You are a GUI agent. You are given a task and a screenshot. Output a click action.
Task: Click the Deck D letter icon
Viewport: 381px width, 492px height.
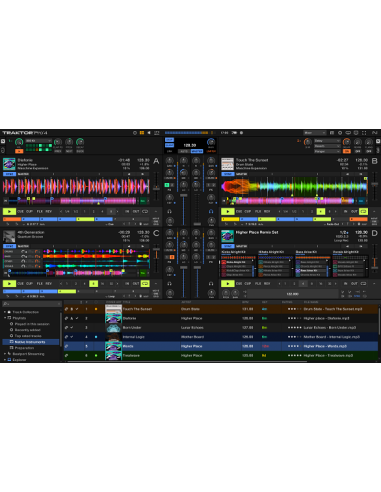click(x=374, y=233)
